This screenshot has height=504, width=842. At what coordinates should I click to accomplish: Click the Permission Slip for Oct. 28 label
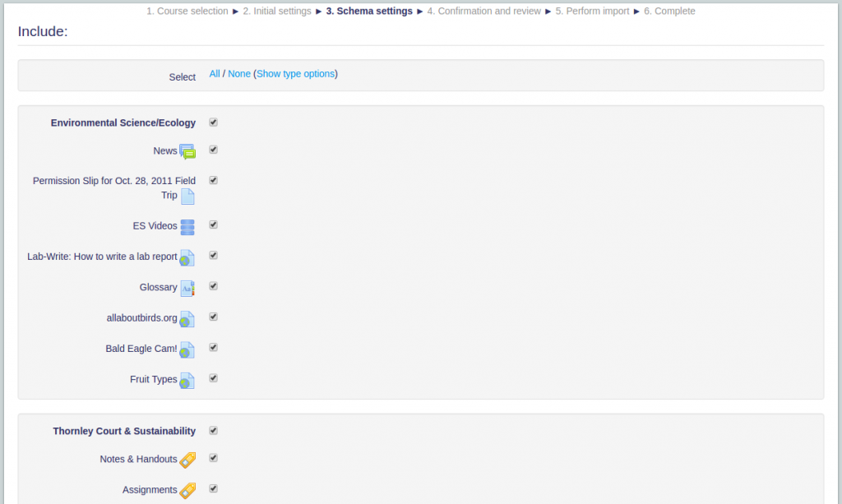tap(113, 187)
